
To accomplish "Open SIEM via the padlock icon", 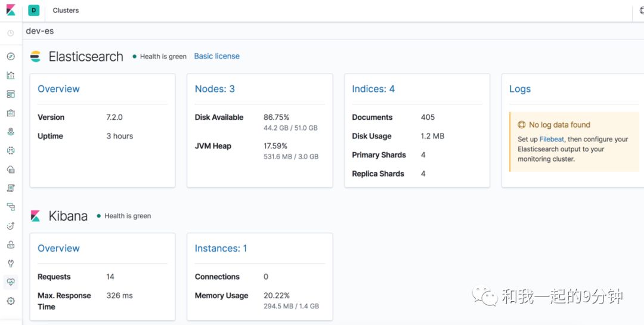I will (11, 244).
